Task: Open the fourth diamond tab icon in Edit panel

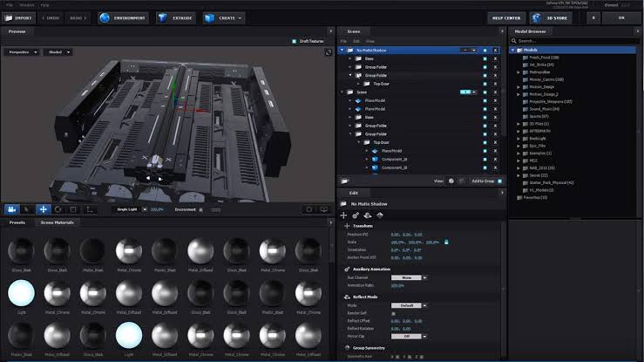Action: (x=380, y=215)
